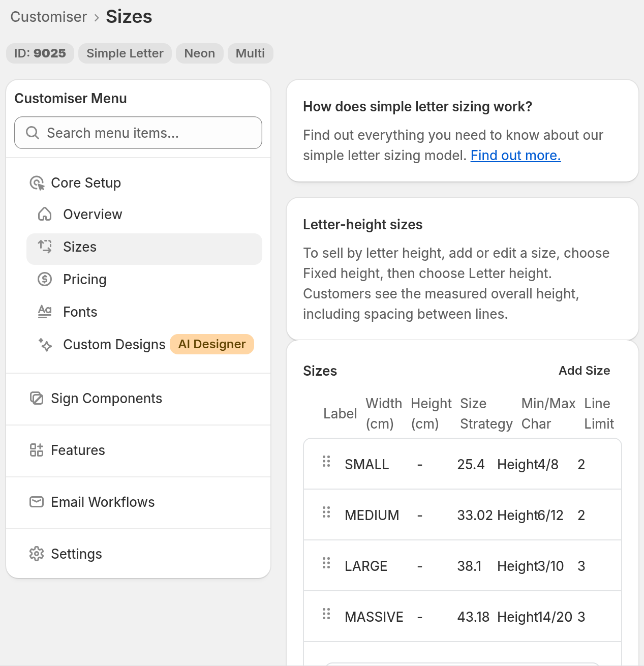The width and height of the screenshot is (644, 666).
Task: Click the 14/20 min/max char value
Action: tap(555, 617)
